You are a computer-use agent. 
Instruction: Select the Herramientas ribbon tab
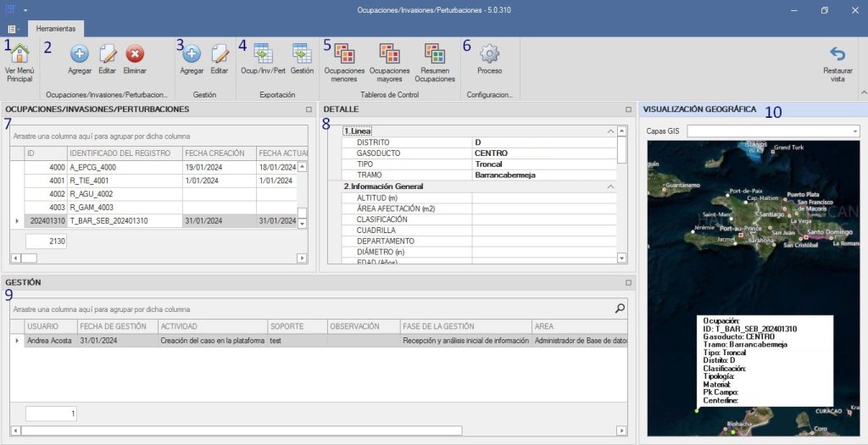56,28
